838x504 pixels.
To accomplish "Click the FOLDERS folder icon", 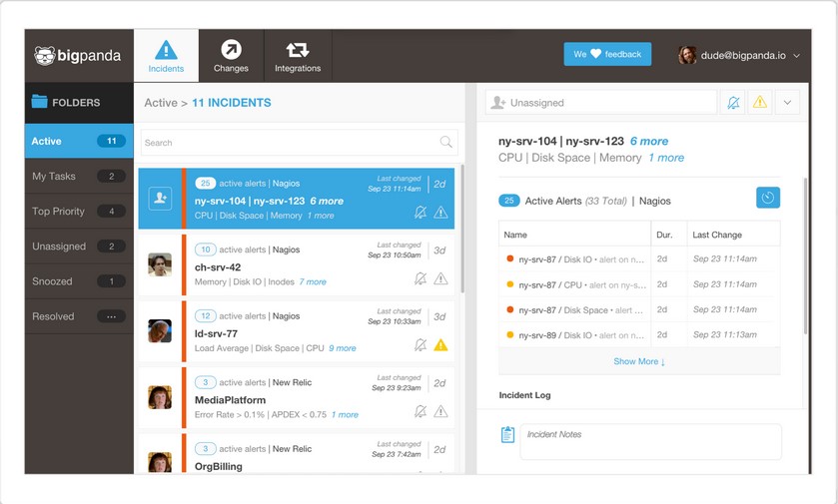I will tap(40, 102).
